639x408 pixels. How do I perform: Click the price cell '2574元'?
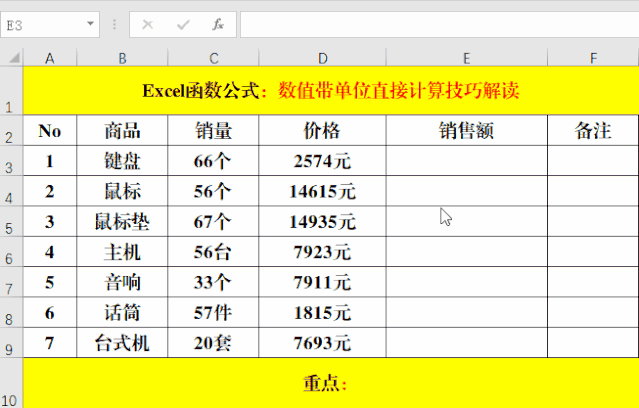click(x=322, y=161)
